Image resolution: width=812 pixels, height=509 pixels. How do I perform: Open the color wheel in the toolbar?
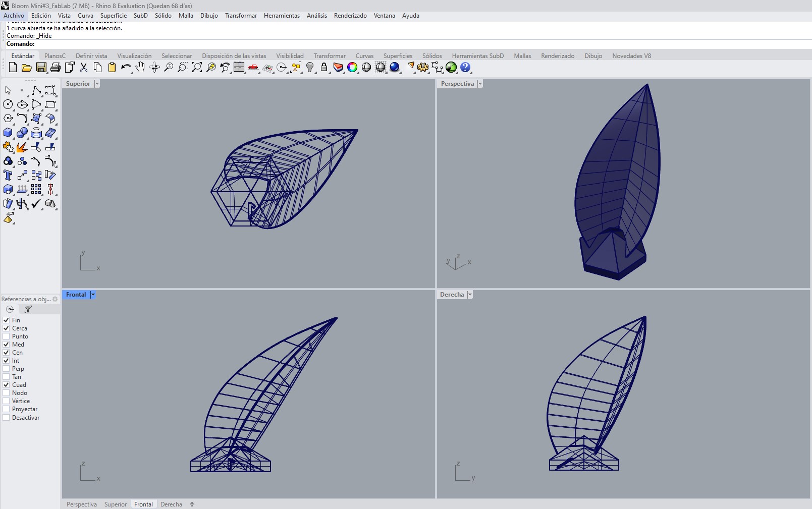(352, 67)
